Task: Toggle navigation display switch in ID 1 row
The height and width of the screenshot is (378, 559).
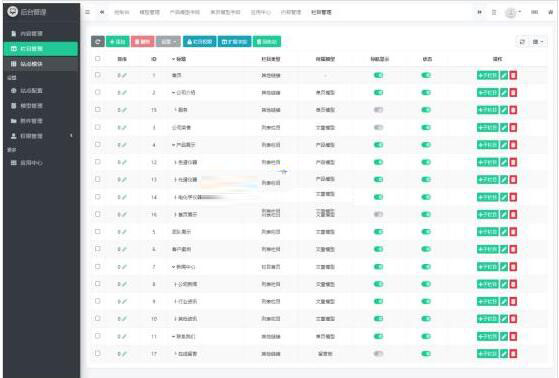Action: click(x=378, y=75)
